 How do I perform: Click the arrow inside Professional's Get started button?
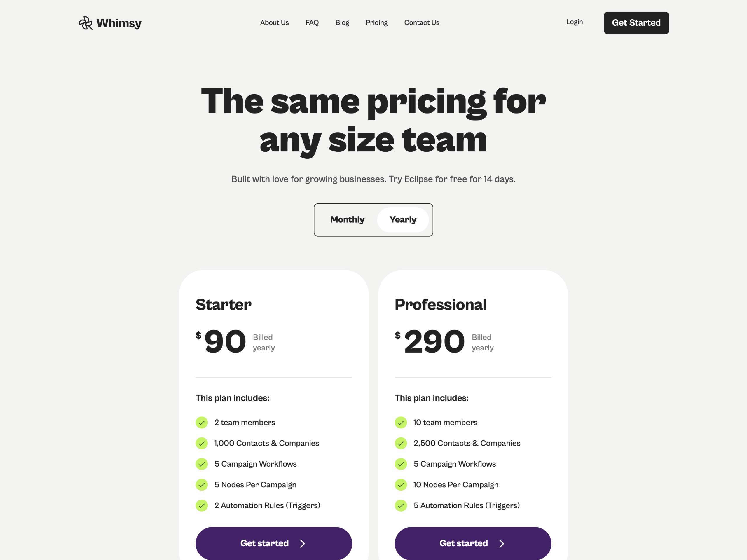[502, 543]
